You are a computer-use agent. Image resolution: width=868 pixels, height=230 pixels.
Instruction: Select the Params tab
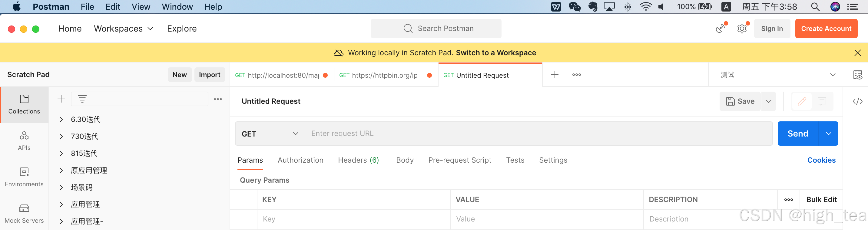pyautogui.click(x=250, y=160)
